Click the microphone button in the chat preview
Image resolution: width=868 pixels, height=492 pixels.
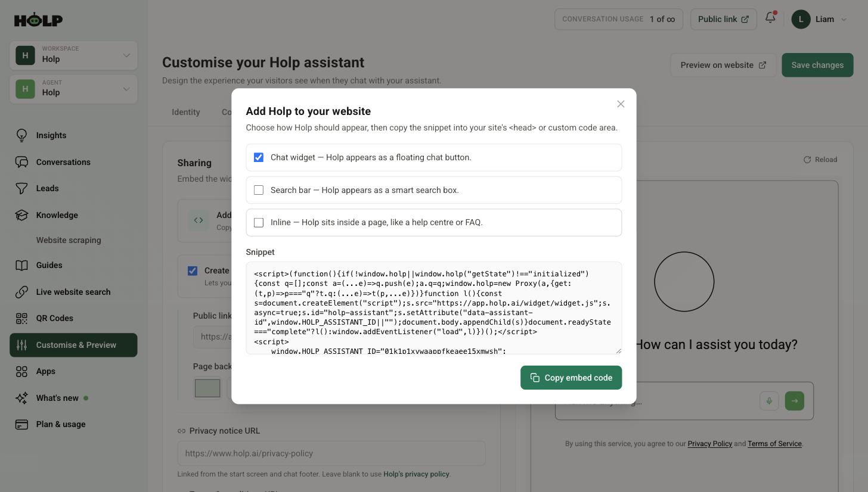coord(769,401)
